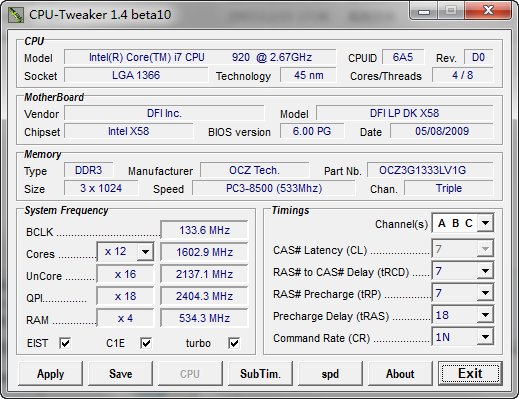This screenshot has width=519, height=399.
Task: Toggle the EIST checkbox
Action: pos(65,343)
